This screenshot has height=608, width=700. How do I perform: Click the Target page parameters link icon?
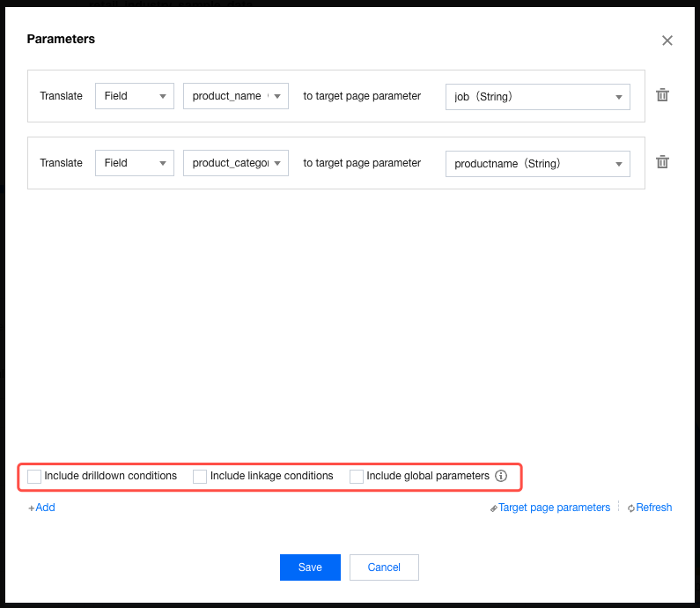click(x=494, y=508)
